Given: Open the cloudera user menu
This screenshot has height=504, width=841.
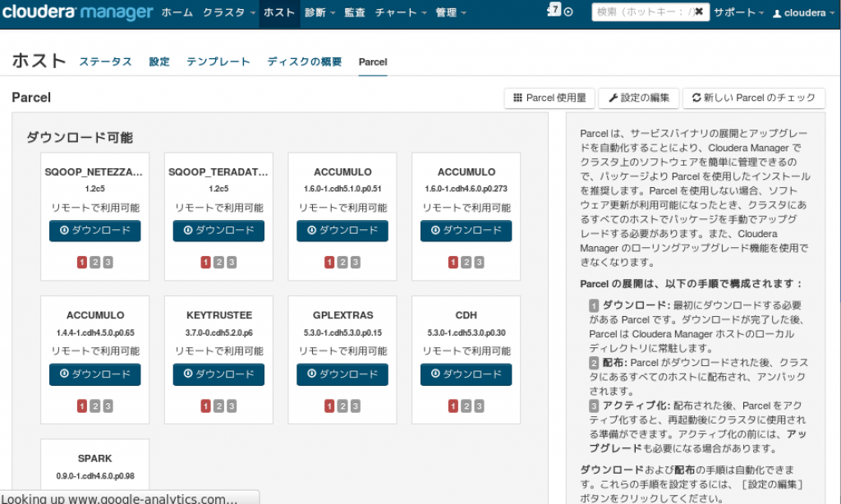Looking at the screenshot, I should coord(803,13).
